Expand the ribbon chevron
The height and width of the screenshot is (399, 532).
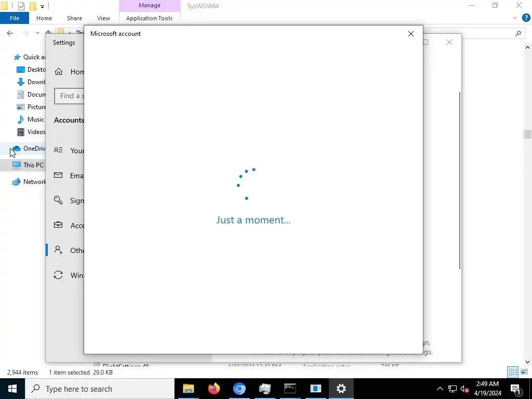pos(515,18)
